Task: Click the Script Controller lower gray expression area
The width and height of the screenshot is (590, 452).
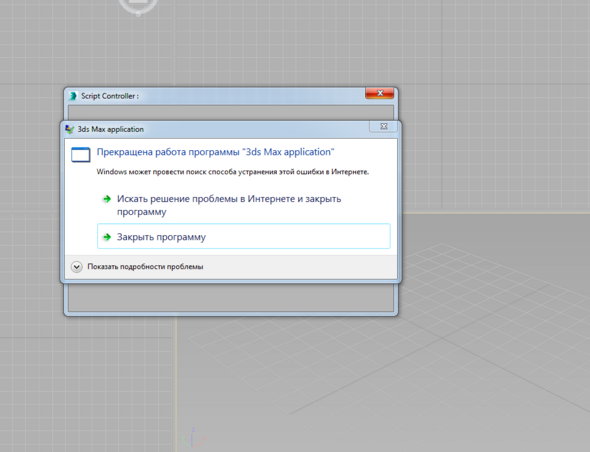Action: click(231, 297)
